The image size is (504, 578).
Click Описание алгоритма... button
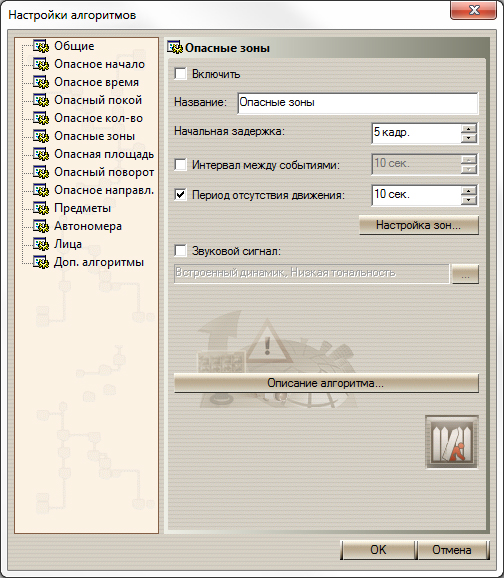326,383
